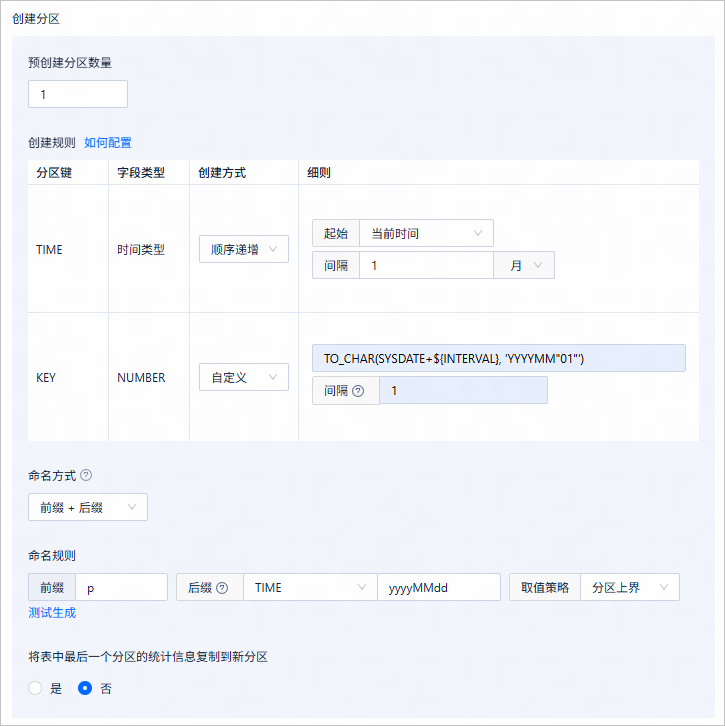
Task: Open the TIME suffix partition key dropdown
Action: click(x=310, y=587)
